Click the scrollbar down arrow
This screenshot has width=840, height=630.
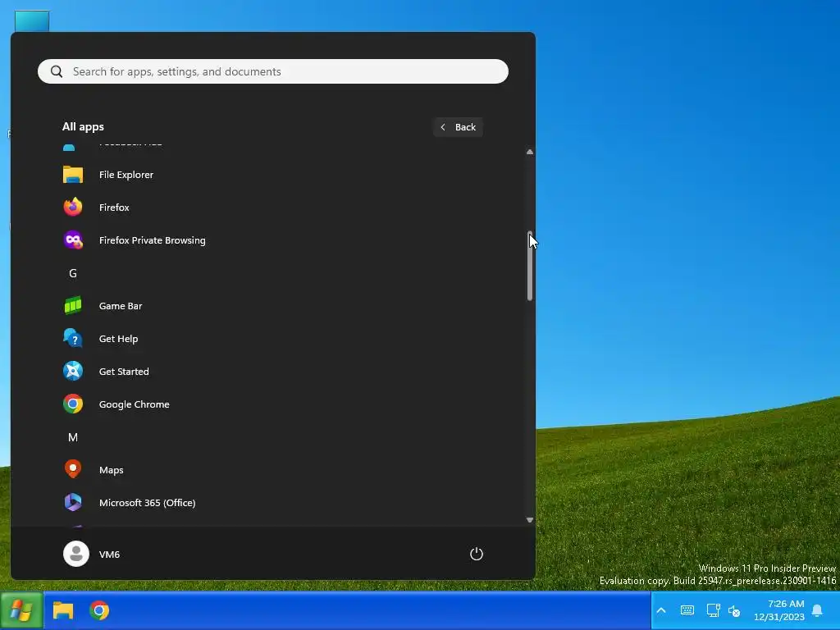click(530, 519)
